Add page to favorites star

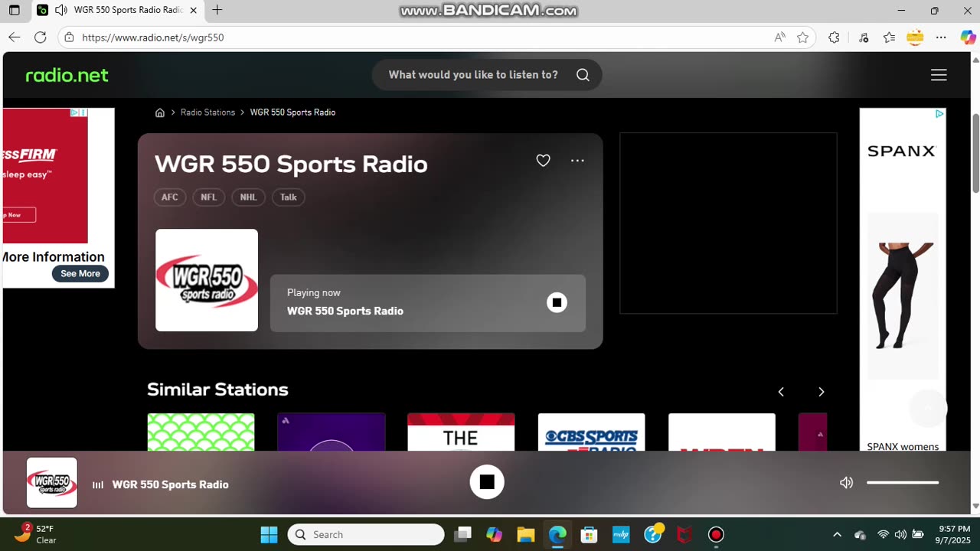tap(802, 37)
